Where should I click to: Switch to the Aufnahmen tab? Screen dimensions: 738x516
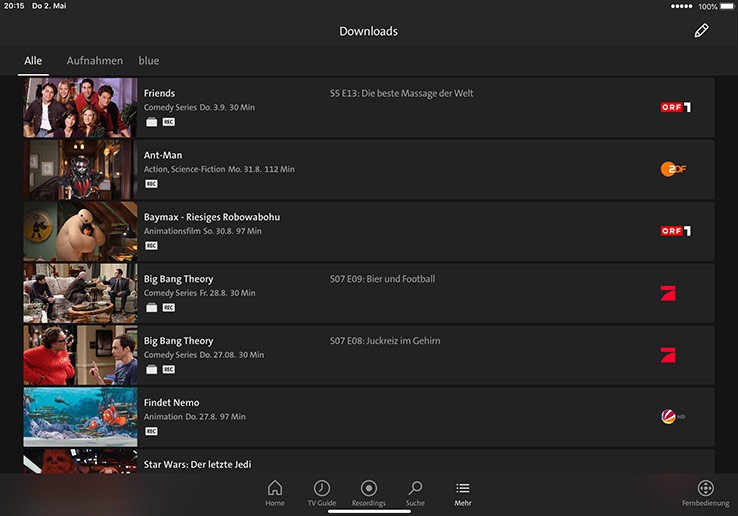(x=95, y=61)
